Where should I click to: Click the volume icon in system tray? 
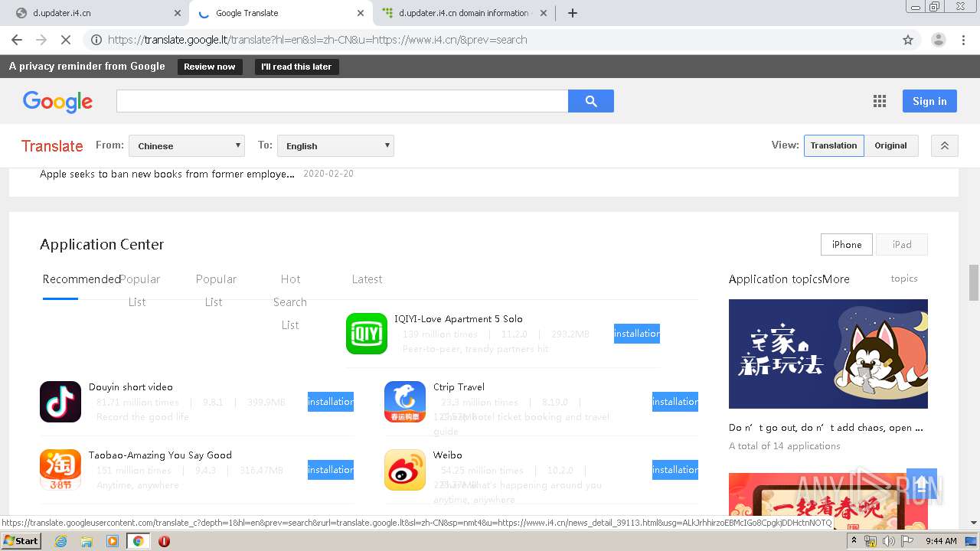pos(888,541)
